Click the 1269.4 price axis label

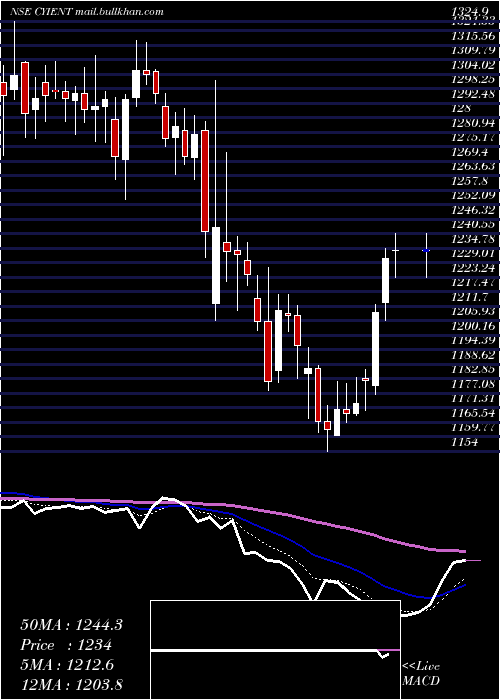[x=470, y=152]
